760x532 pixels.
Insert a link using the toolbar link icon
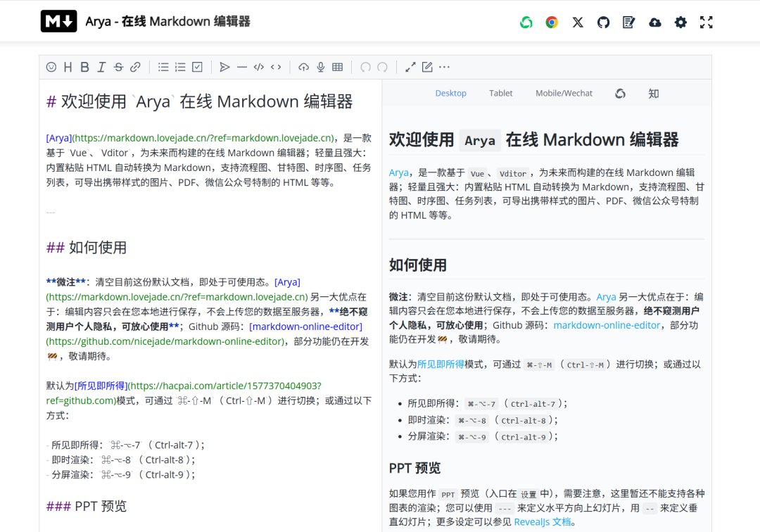[x=135, y=67]
